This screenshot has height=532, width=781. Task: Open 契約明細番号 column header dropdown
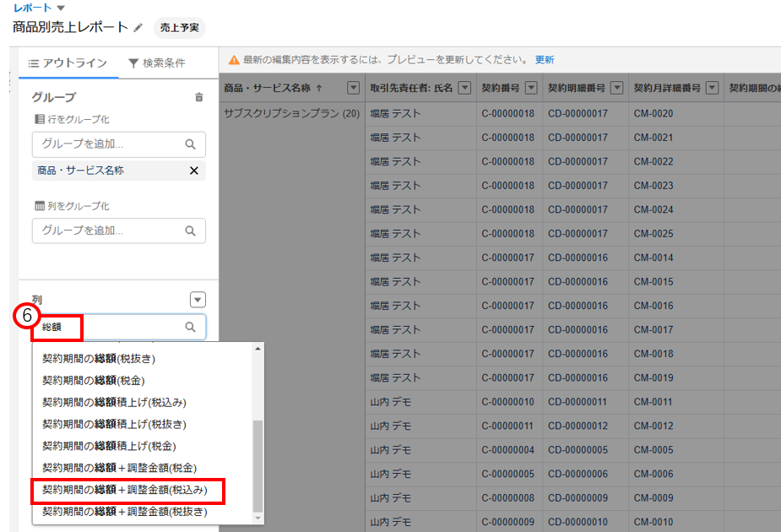617,88
